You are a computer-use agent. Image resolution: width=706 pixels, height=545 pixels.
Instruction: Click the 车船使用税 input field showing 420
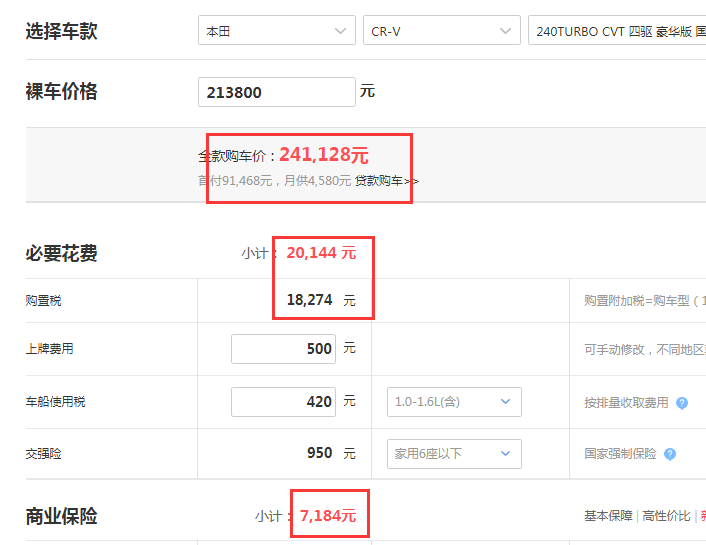(283, 401)
